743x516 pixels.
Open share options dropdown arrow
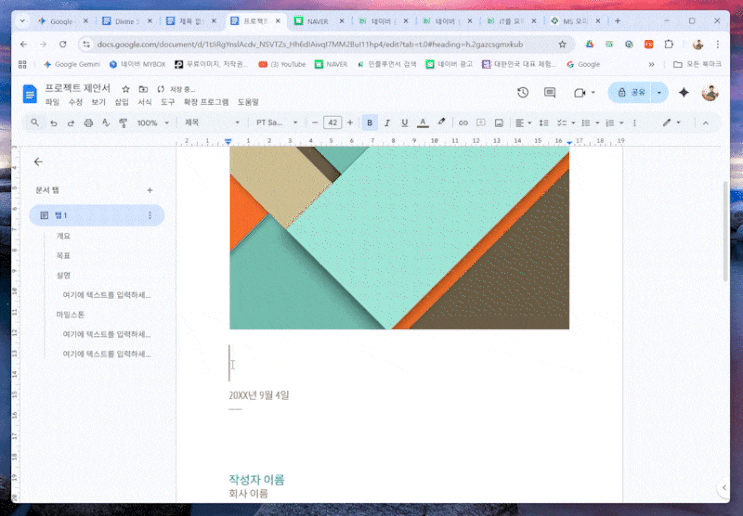point(659,92)
